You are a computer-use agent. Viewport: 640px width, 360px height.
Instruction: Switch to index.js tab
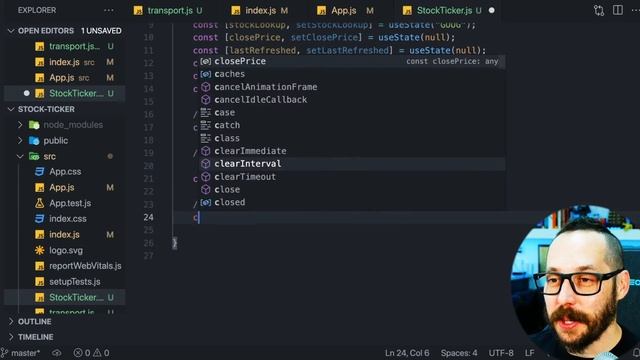tap(260, 11)
